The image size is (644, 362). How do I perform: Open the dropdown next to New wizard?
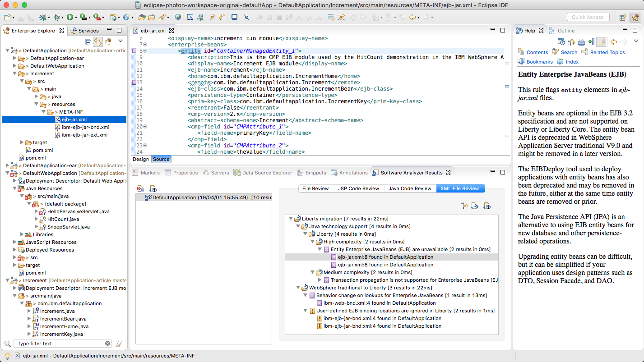pos(14,18)
